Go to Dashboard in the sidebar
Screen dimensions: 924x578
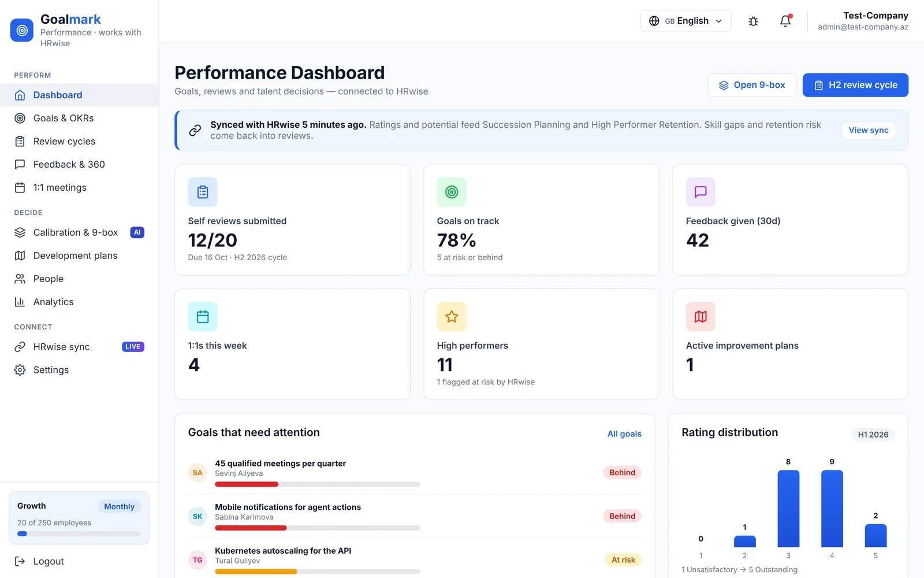79,95
